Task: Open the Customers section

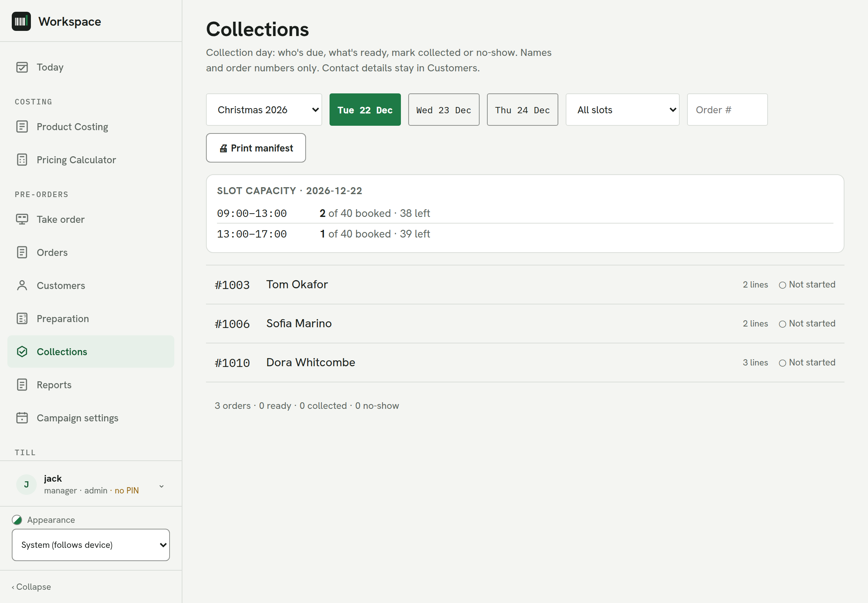Action: (x=91, y=286)
